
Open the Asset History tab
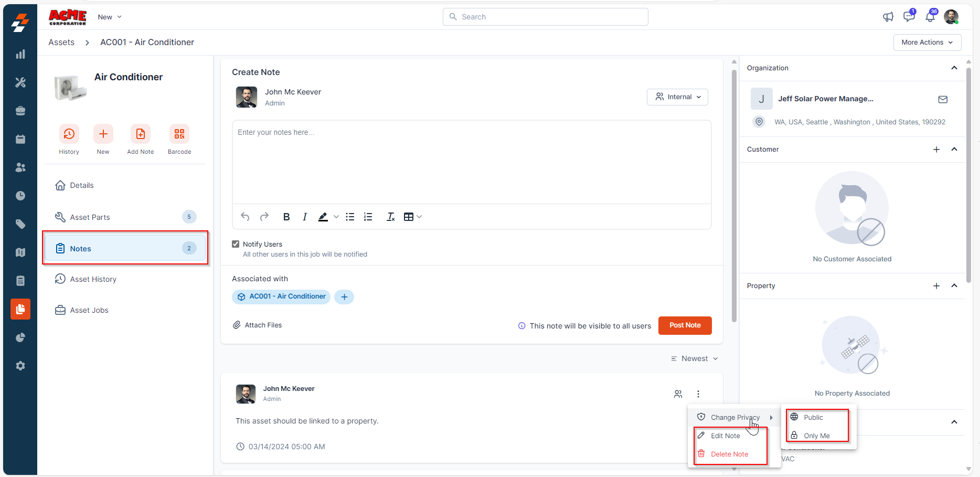coord(125,279)
